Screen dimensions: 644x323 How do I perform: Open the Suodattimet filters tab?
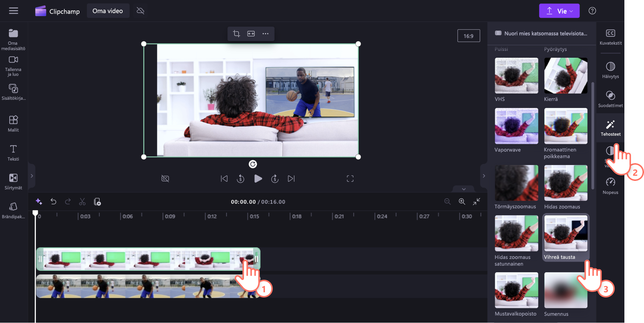[611, 99]
